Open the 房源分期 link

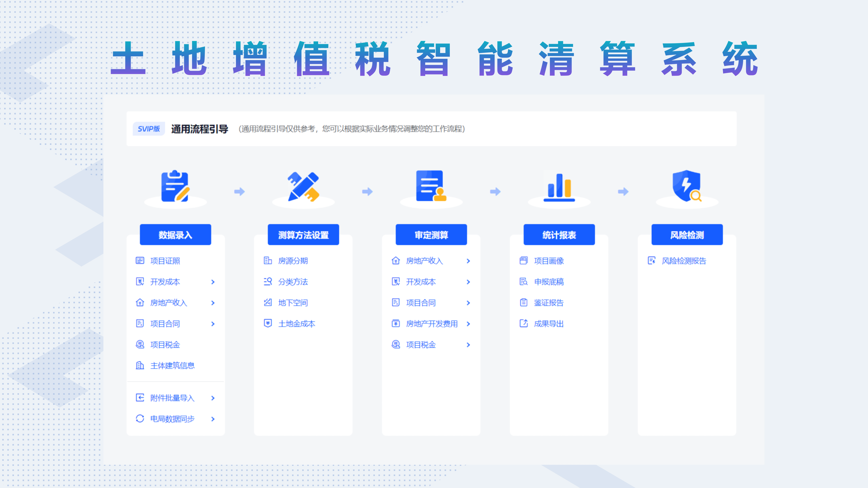click(293, 261)
